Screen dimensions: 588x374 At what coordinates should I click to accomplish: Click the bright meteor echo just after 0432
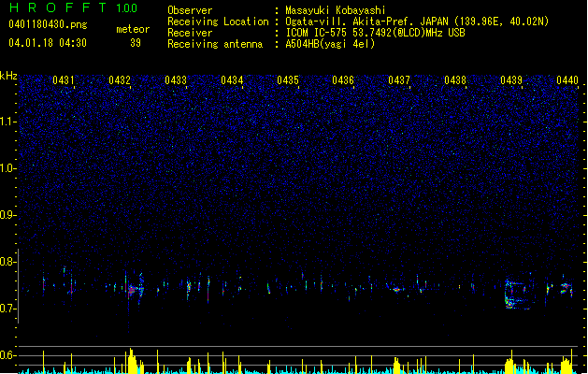point(132,290)
